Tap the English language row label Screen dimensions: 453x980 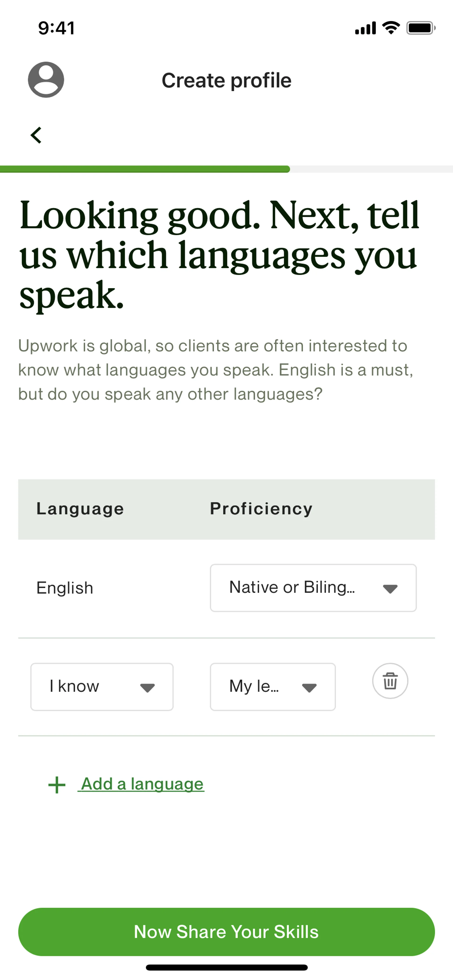(65, 588)
